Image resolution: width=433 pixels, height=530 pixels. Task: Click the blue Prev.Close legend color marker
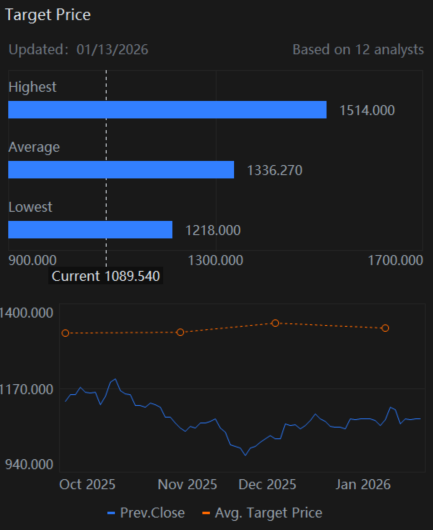[x=111, y=513]
